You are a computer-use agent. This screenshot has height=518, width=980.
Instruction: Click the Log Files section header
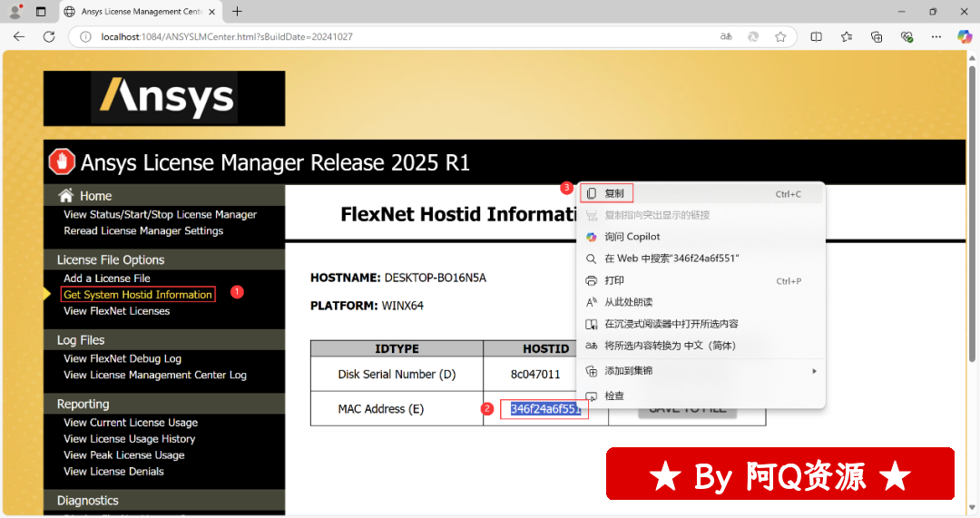tap(81, 340)
